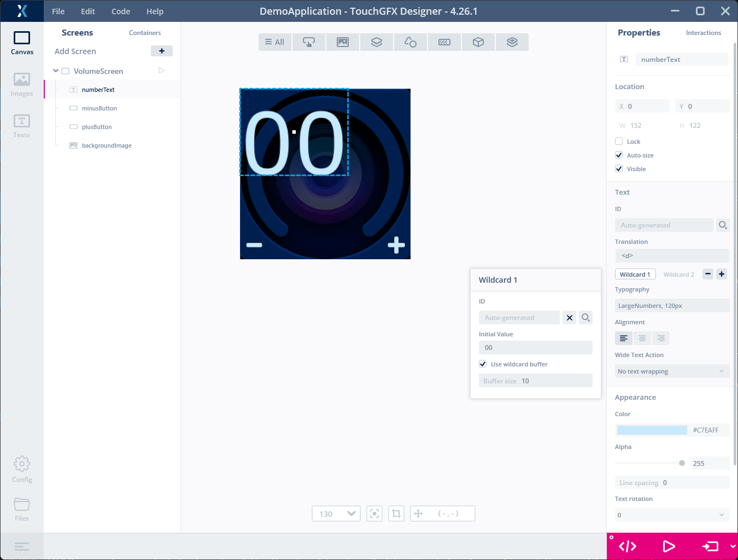Add a new screen with plus button

(162, 51)
